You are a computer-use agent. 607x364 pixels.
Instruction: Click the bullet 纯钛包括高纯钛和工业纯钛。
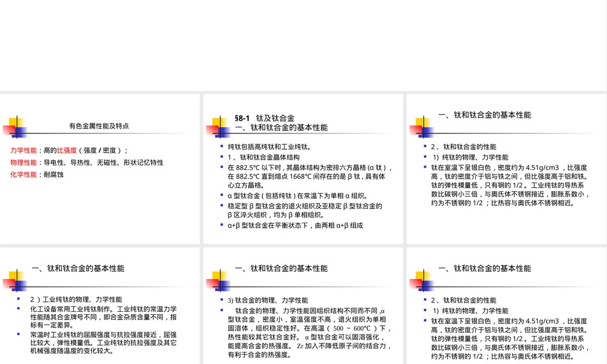(270, 147)
